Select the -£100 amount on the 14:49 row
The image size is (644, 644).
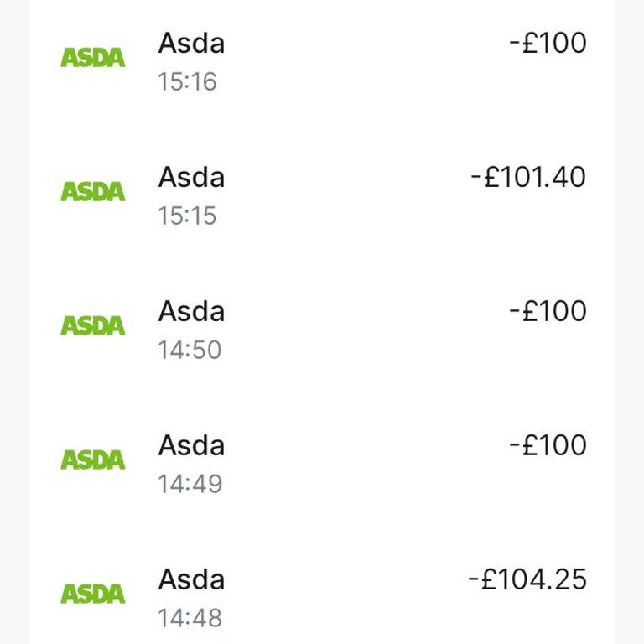click(x=548, y=445)
